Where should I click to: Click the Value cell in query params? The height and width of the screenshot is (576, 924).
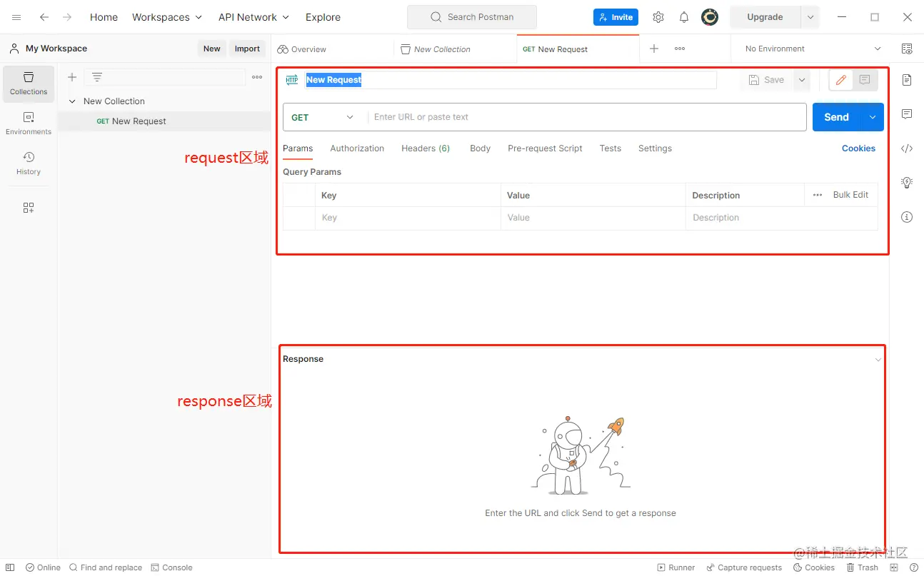(593, 218)
